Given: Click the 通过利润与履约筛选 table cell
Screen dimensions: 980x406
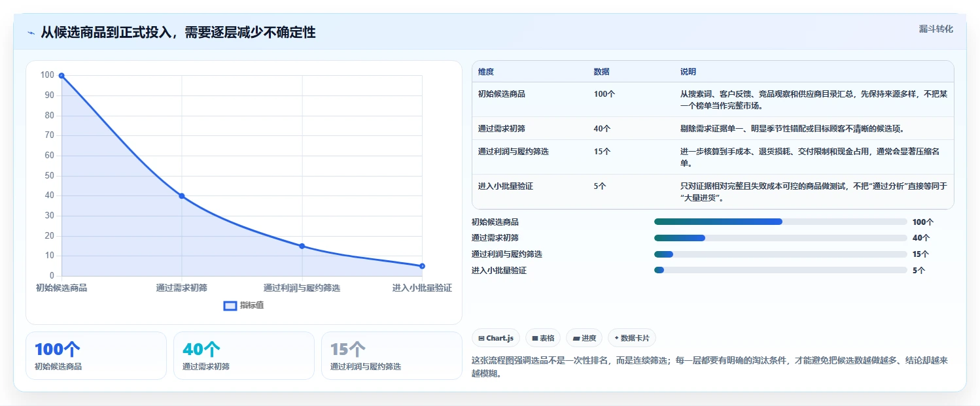Looking at the screenshot, I should tap(514, 152).
